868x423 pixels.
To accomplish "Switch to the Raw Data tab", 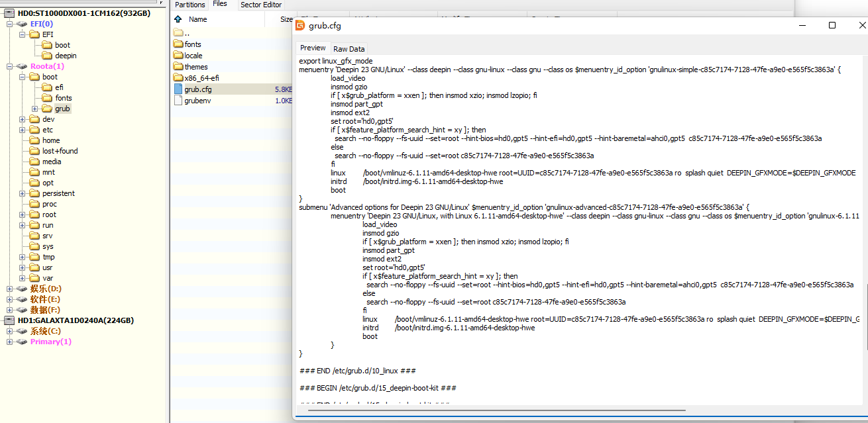I will coord(349,48).
